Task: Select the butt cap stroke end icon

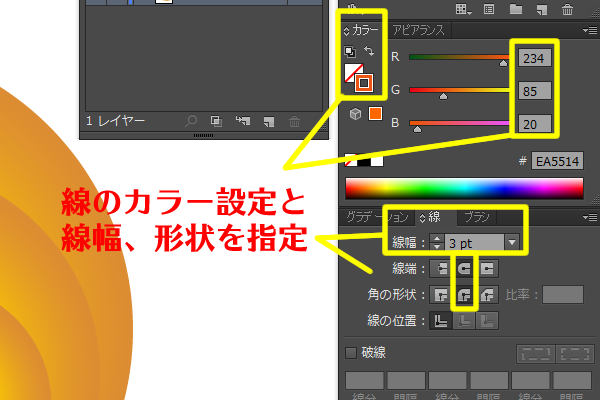Action: click(440, 268)
